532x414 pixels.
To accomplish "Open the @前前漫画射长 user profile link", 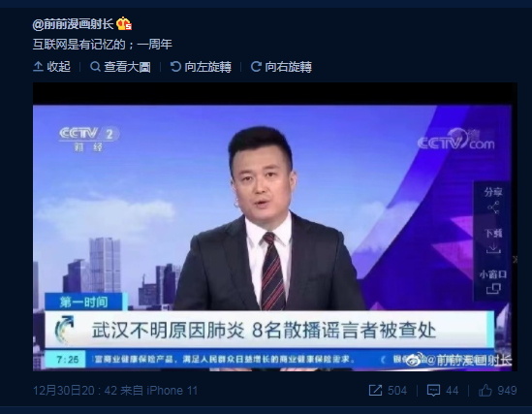I will (x=73, y=24).
